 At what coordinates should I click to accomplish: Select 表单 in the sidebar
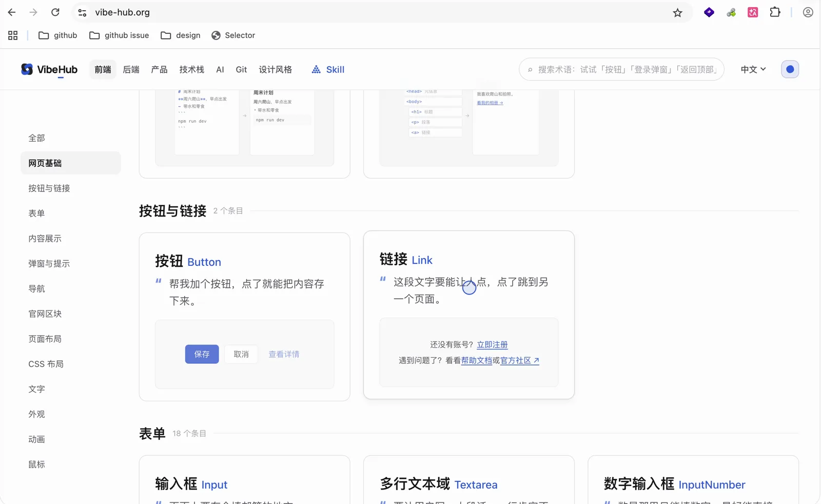tap(71, 214)
